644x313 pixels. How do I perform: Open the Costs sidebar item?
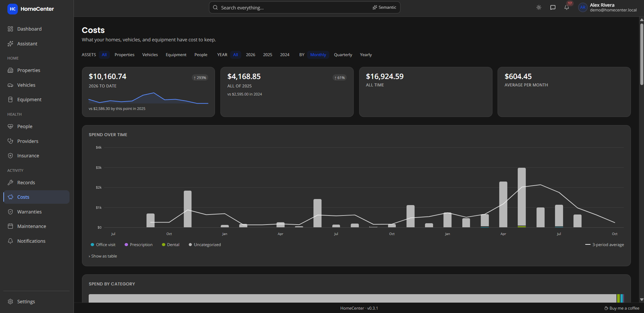coord(36,197)
